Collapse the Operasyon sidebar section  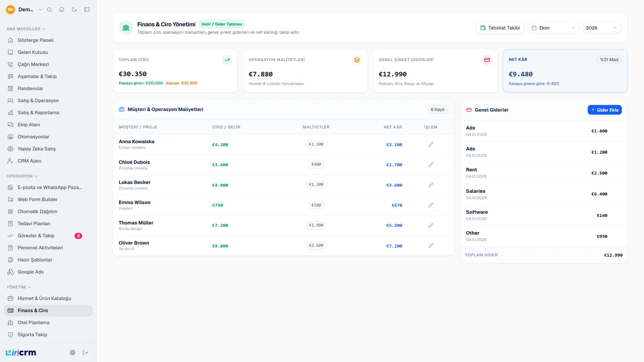22,176
